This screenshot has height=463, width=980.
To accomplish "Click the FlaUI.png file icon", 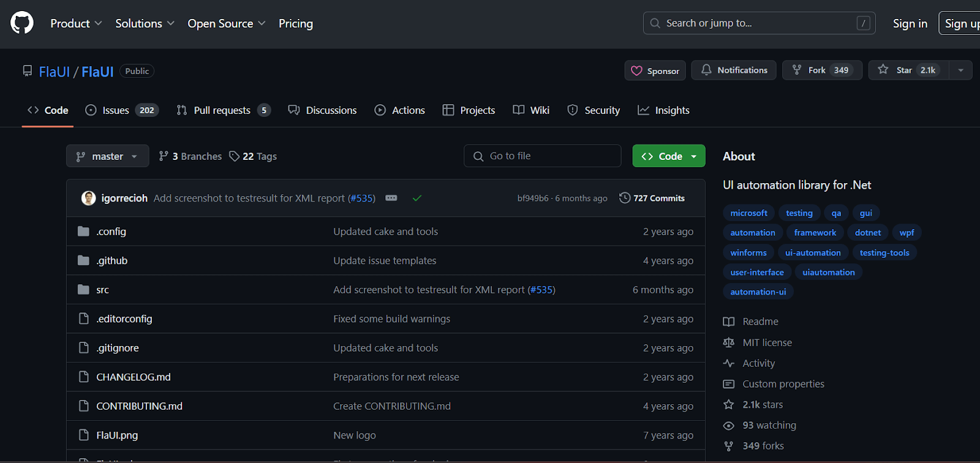I will click(x=84, y=435).
